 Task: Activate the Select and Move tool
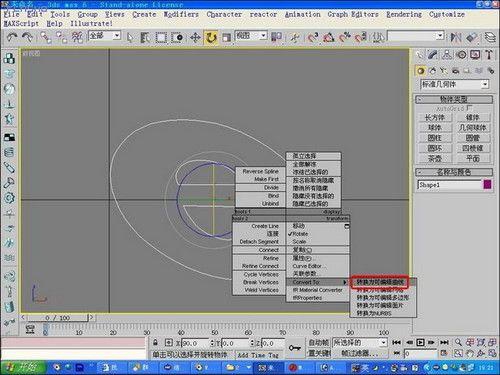click(195, 37)
